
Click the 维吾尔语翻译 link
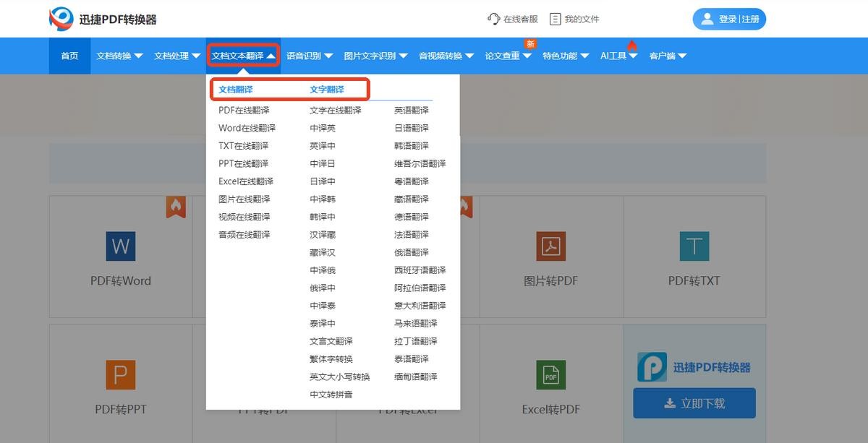[x=420, y=164]
